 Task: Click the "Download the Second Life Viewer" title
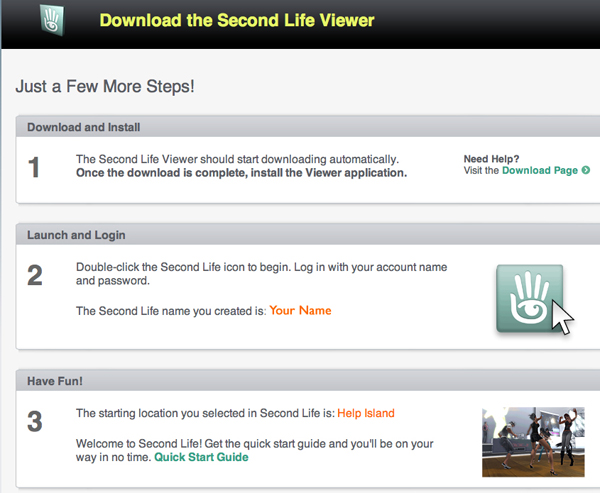pos(237,20)
